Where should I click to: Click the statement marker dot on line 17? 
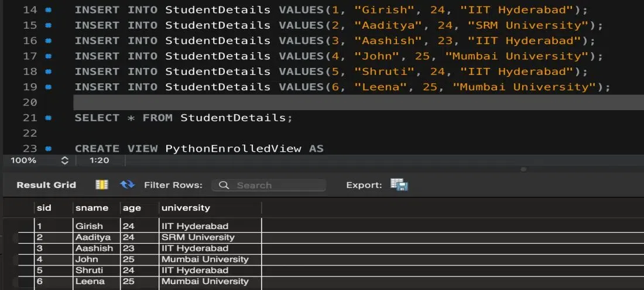48,56
